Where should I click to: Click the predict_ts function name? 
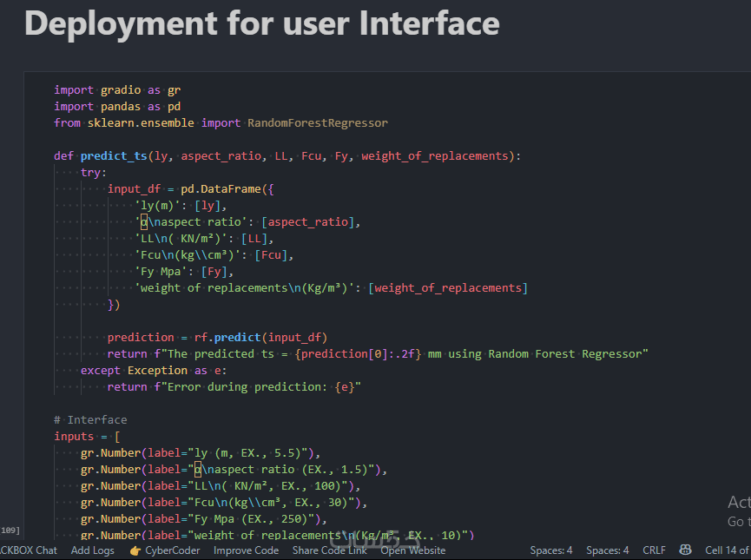pyautogui.click(x=114, y=156)
